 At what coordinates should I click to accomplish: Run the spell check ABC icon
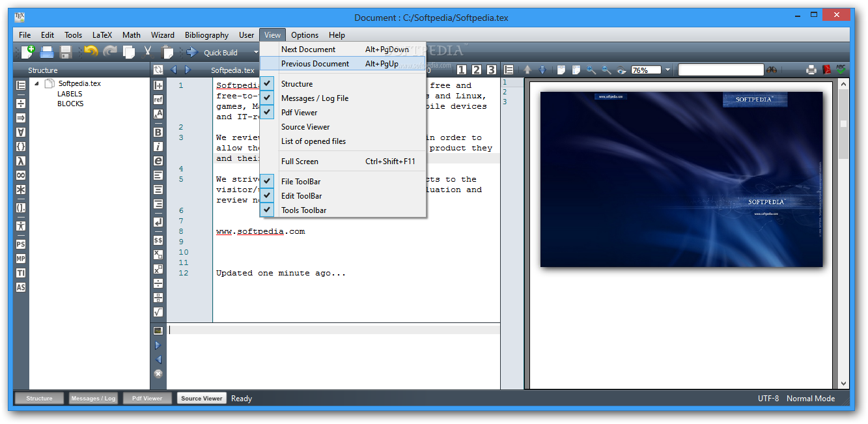pos(841,70)
